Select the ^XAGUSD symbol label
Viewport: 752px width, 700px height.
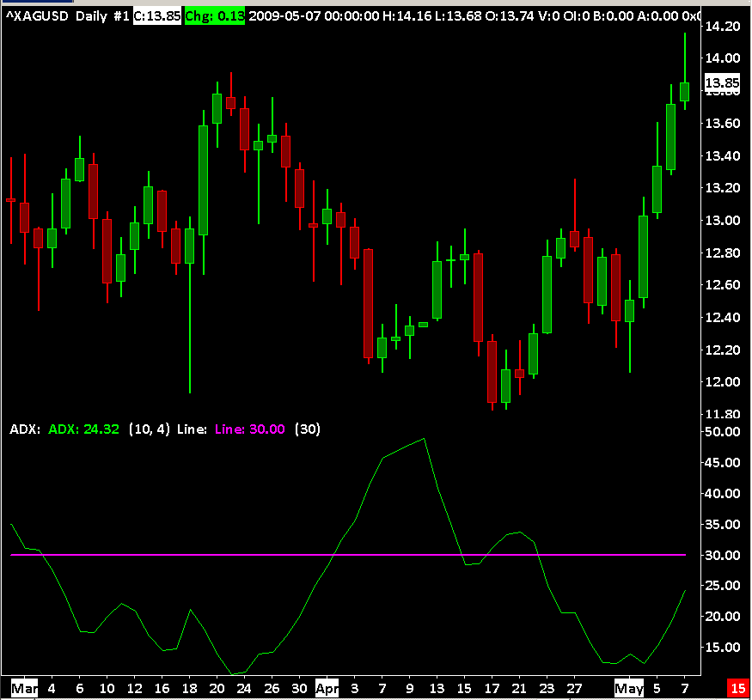37,15
